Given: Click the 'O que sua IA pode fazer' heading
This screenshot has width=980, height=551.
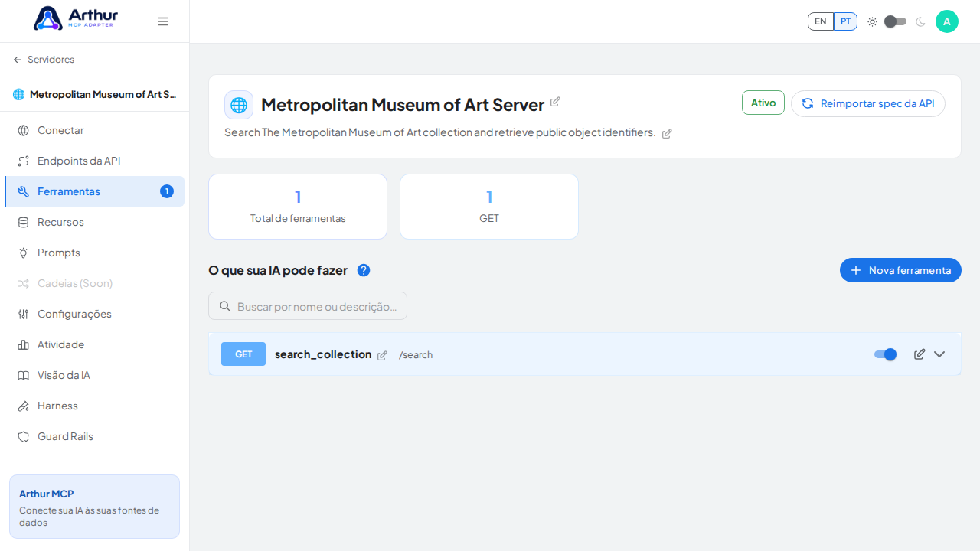Looking at the screenshot, I should pos(278,270).
